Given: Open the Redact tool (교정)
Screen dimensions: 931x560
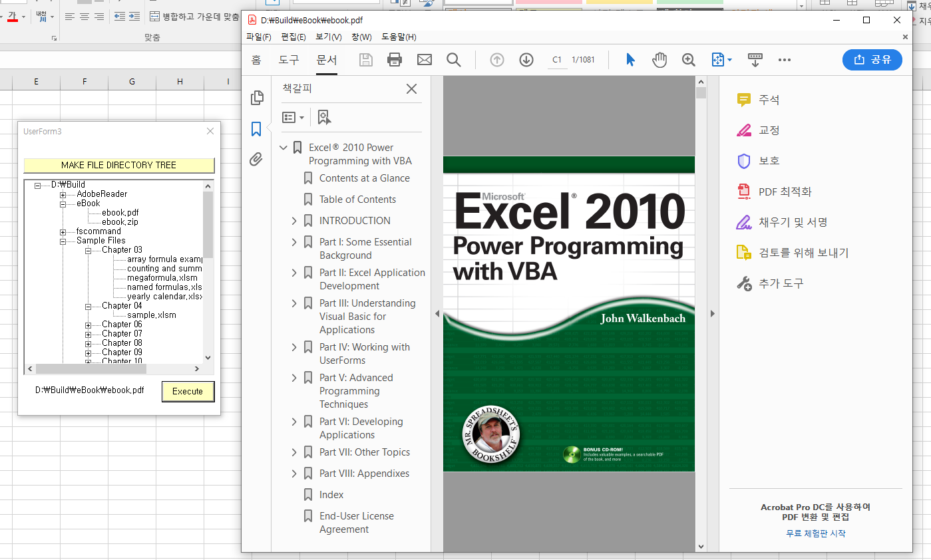Looking at the screenshot, I should (x=758, y=130).
